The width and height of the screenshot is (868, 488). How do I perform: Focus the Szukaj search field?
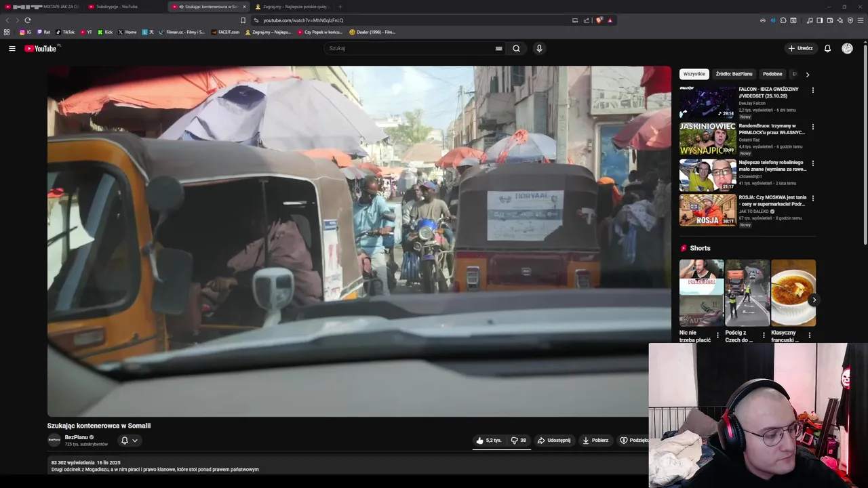pos(410,48)
